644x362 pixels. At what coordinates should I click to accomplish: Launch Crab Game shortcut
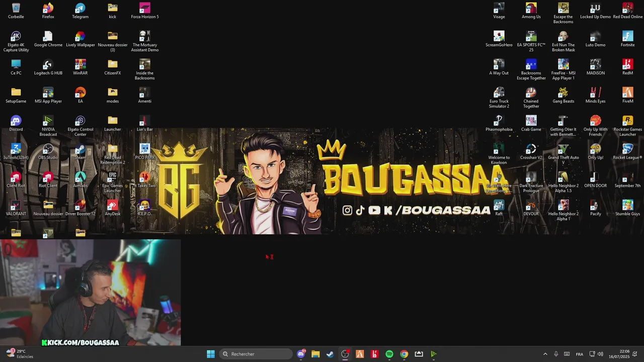(531, 124)
